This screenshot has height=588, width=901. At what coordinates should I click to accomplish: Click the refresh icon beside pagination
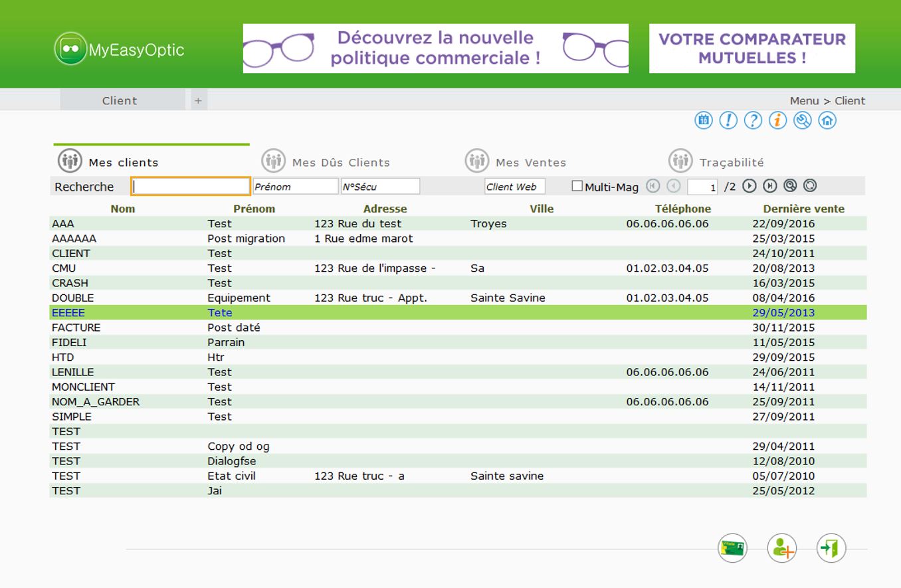(810, 186)
